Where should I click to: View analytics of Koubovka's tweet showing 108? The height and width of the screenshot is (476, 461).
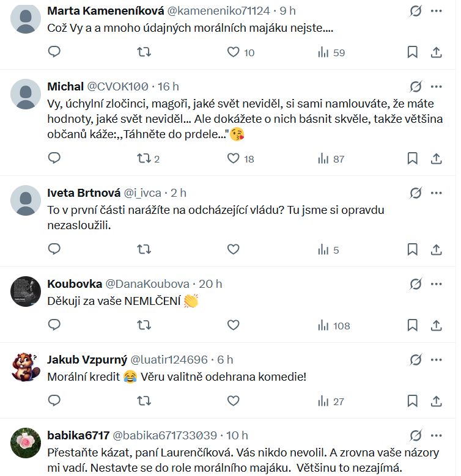pyautogui.click(x=334, y=326)
